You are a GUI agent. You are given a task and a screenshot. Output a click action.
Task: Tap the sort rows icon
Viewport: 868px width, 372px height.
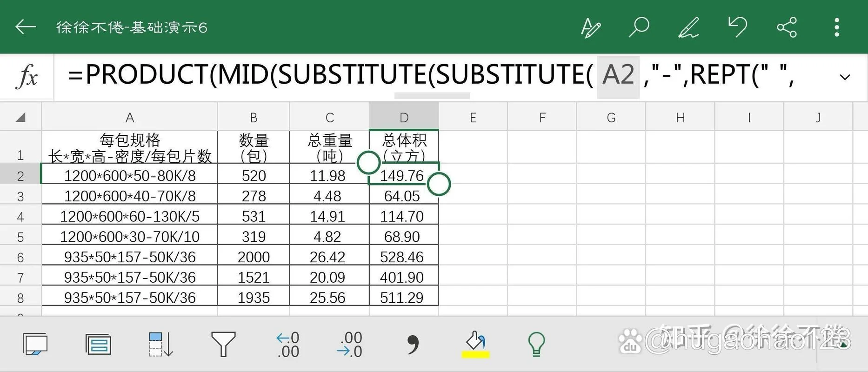161,345
